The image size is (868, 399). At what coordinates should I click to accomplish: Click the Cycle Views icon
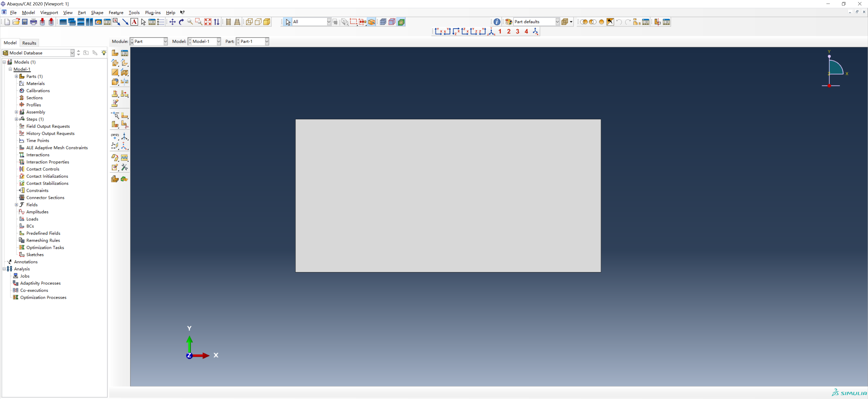217,22
